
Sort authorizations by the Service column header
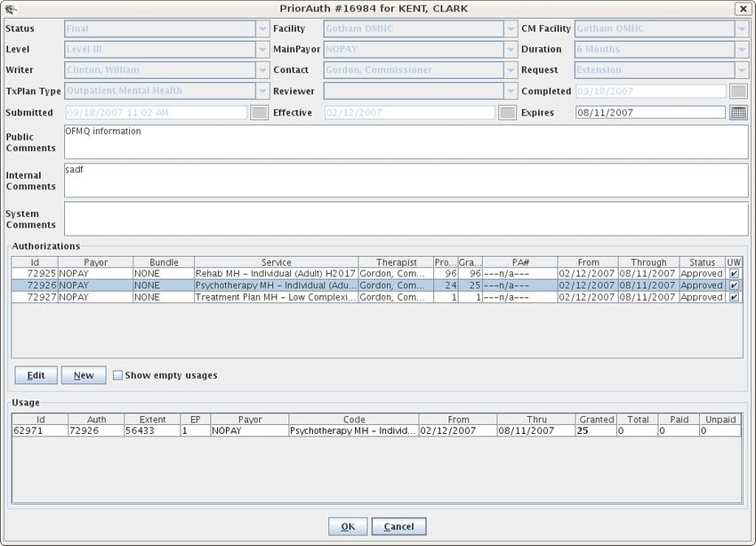pyautogui.click(x=277, y=262)
